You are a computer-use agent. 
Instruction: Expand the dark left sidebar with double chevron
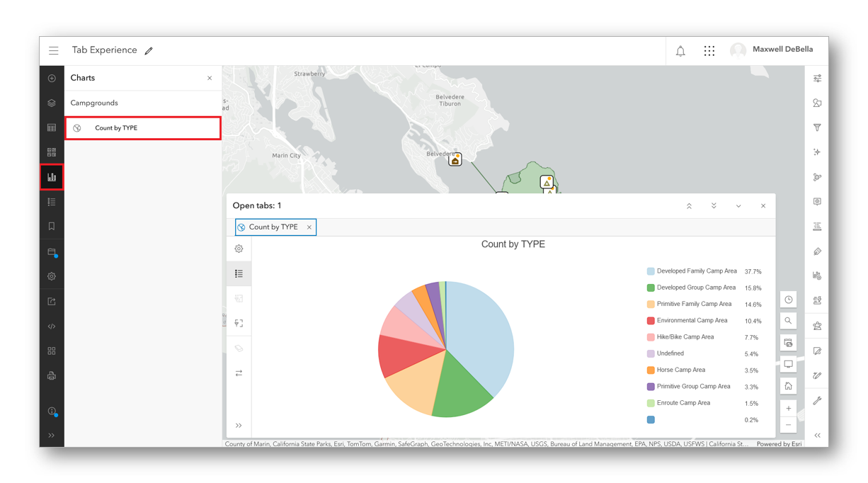point(52,436)
